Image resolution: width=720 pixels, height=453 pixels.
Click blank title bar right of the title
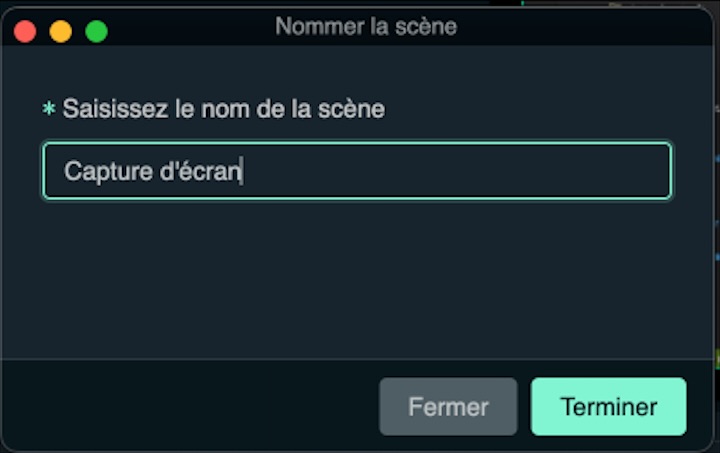coord(580,27)
